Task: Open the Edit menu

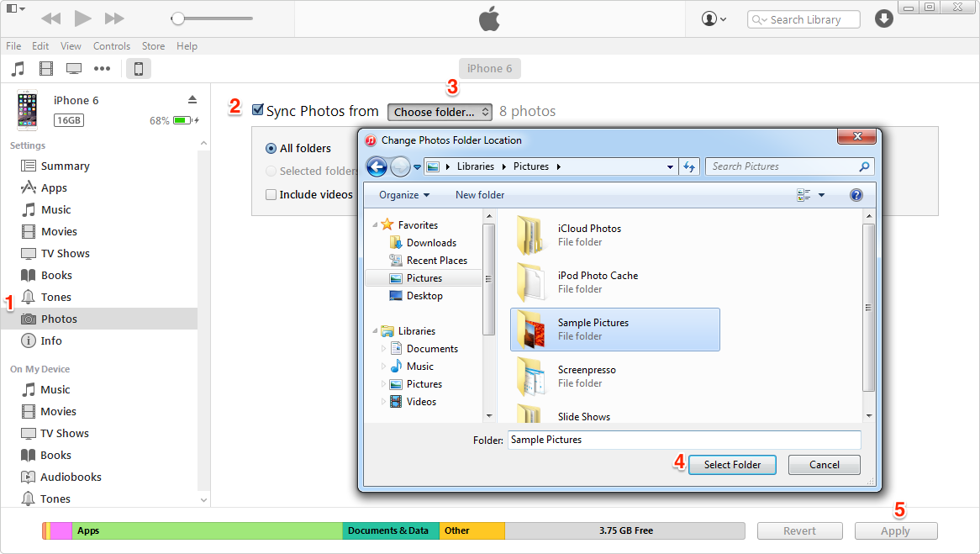Action: [x=40, y=46]
